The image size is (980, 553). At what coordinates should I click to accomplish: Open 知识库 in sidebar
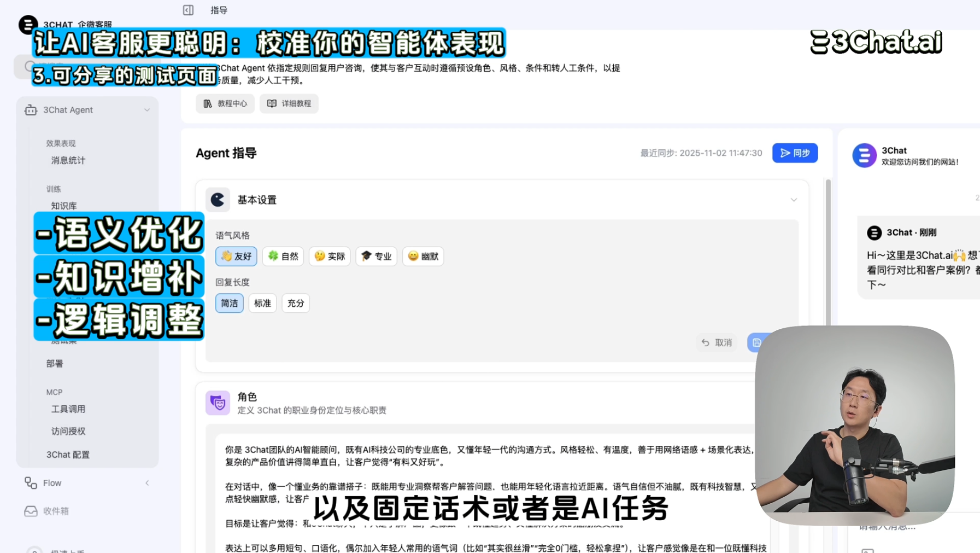(64, 206)
